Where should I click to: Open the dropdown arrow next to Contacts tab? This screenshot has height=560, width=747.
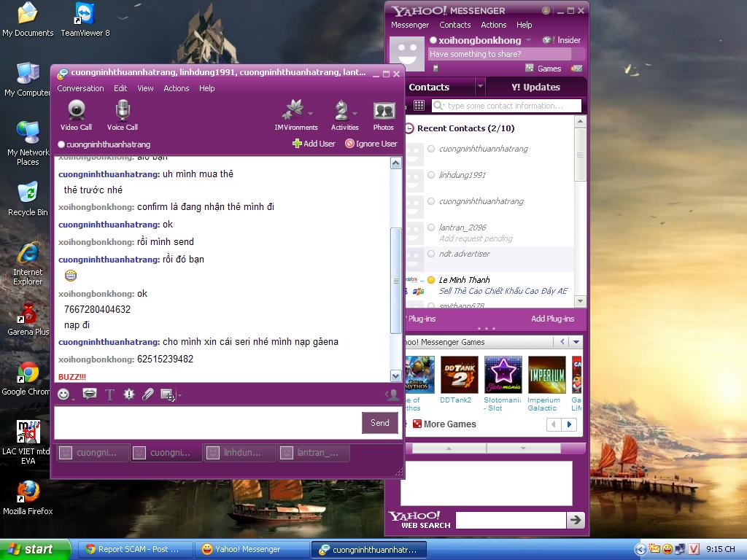point(479,87)
